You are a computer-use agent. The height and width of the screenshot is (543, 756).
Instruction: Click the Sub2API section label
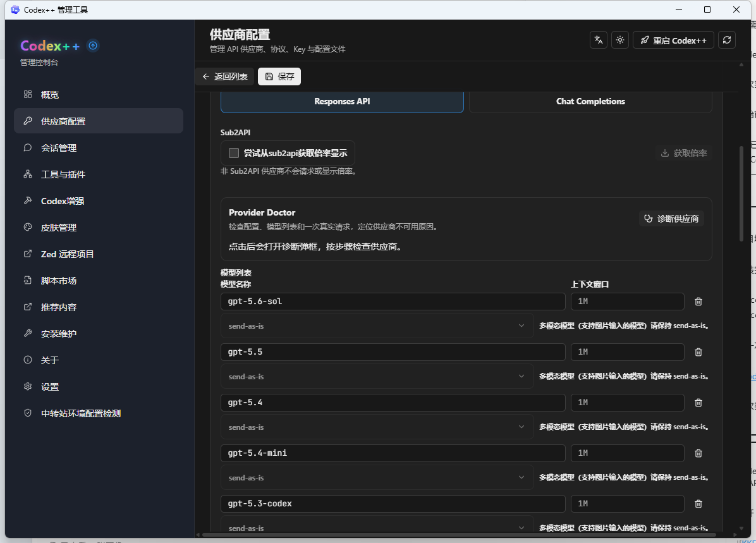click(x=235, y=133)
